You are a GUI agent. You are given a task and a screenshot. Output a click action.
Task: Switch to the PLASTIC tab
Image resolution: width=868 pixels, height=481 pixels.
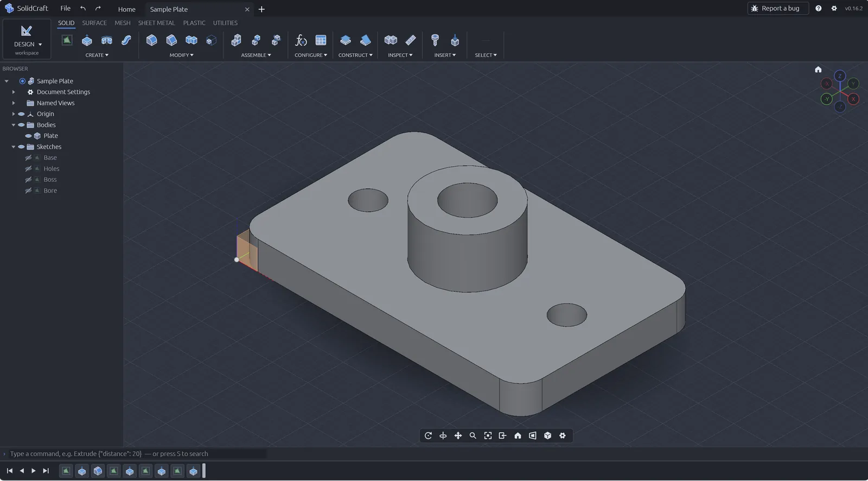coord(194,23)
